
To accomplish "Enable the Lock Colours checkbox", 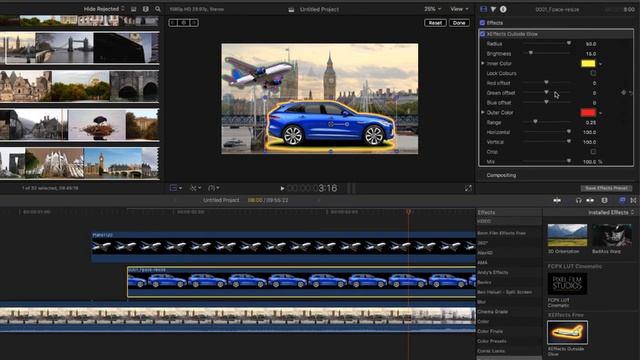I will [593, 73].
